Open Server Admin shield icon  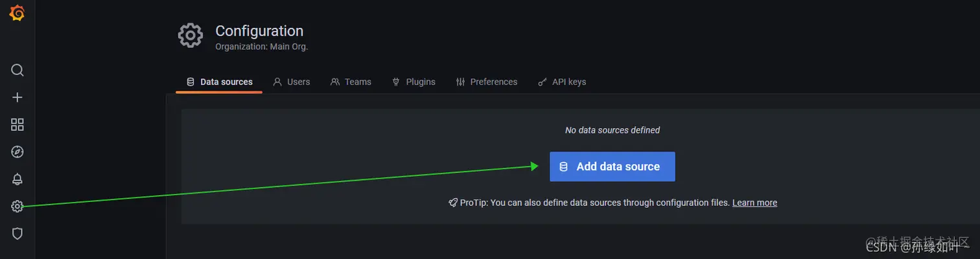[17, 234]
